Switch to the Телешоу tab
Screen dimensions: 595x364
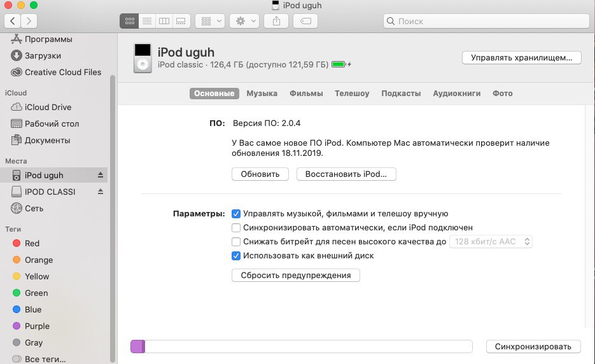click(352, 94)
